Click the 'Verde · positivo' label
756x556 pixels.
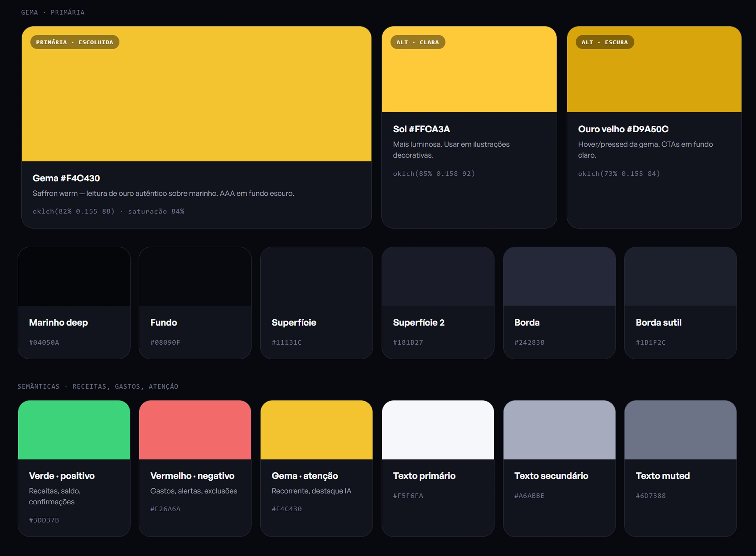(x=62, y=476)
